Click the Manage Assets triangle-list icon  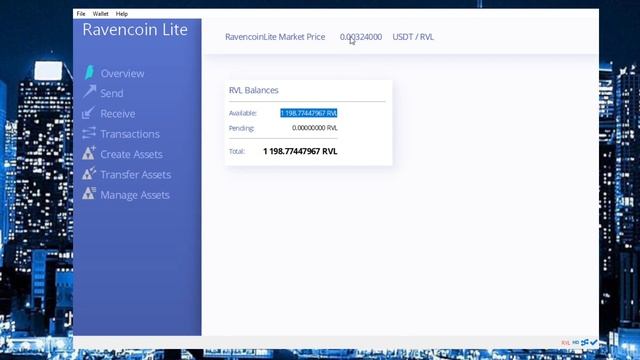click(x=89, y=193)
